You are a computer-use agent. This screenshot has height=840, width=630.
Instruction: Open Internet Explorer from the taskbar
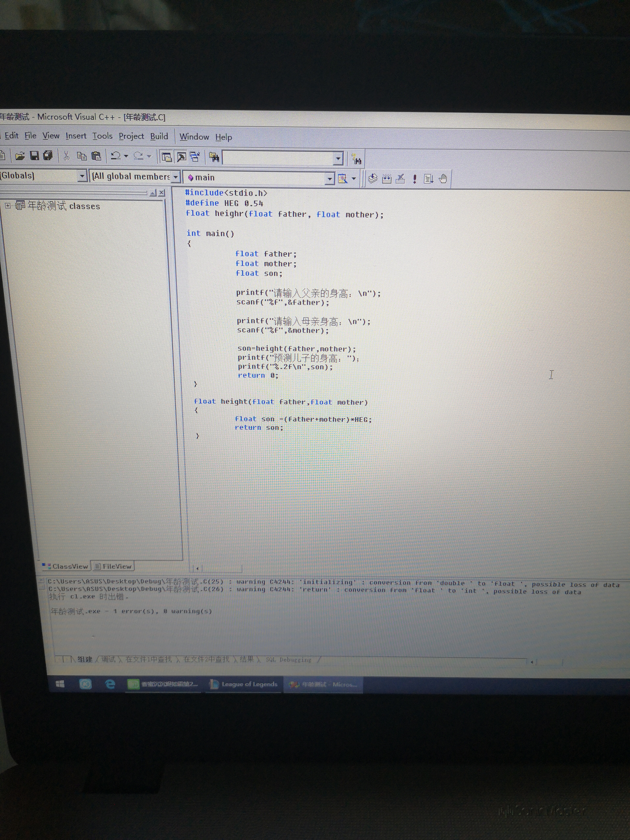[110, 684]
